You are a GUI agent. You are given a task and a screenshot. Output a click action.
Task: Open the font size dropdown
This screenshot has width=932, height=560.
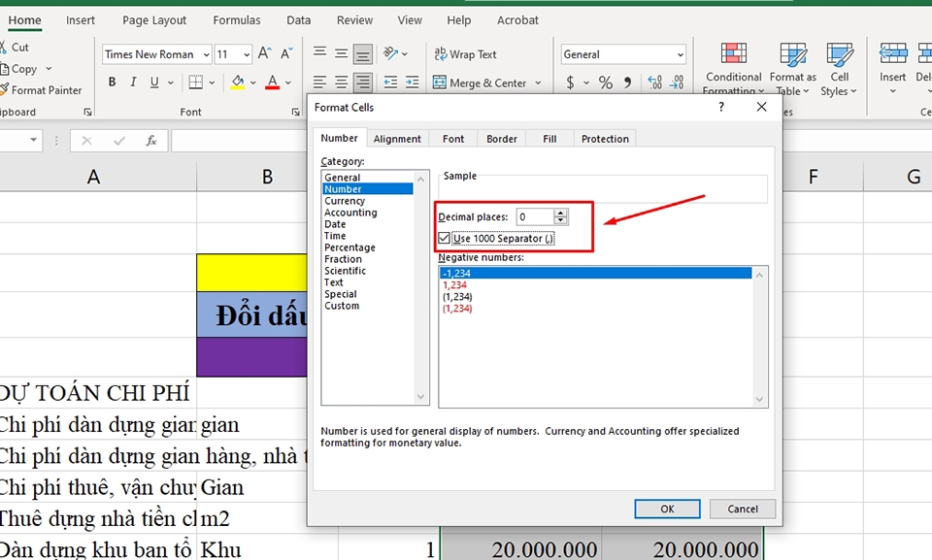pos(246,54)
